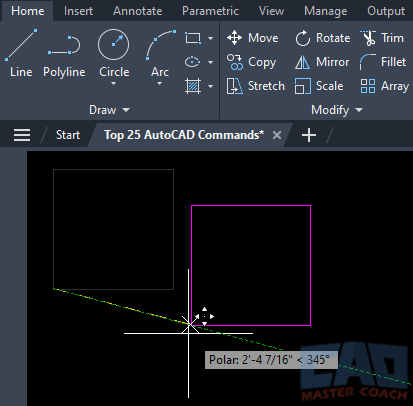Expand the Arc tool dropdown arrow
Image resolution: width=413 pixels, height=406 pixels.
click(x=159, y=83)
